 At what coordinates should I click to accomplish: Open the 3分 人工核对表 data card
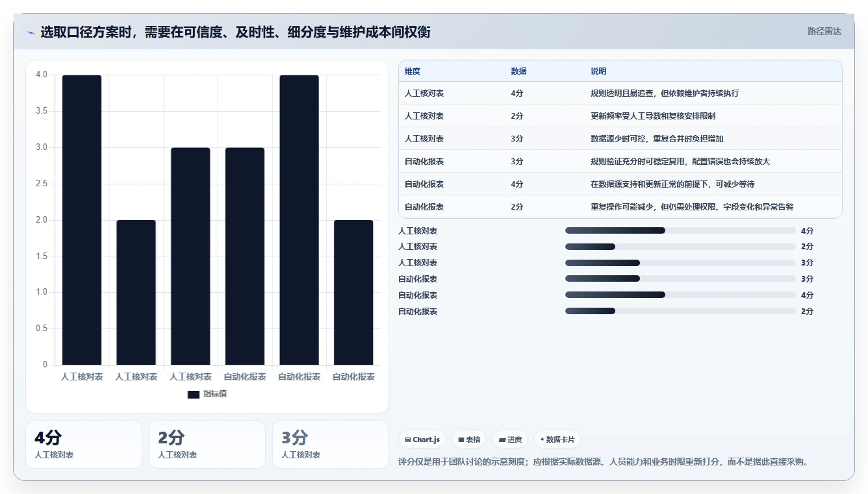pyautogui.click(x=331, y=444)
